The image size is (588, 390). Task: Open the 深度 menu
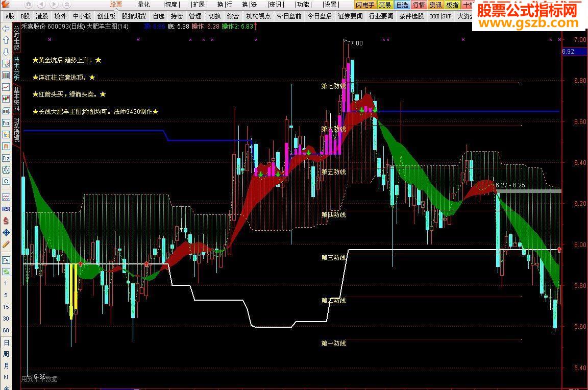171,5
